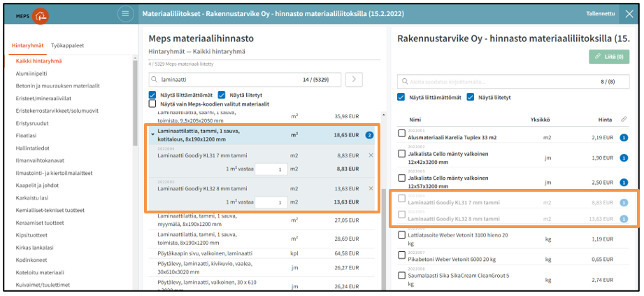This screenshot has width=644, height=296.
Task: Click the magnifier icon in the right filter field
Action: pos(405,82)
